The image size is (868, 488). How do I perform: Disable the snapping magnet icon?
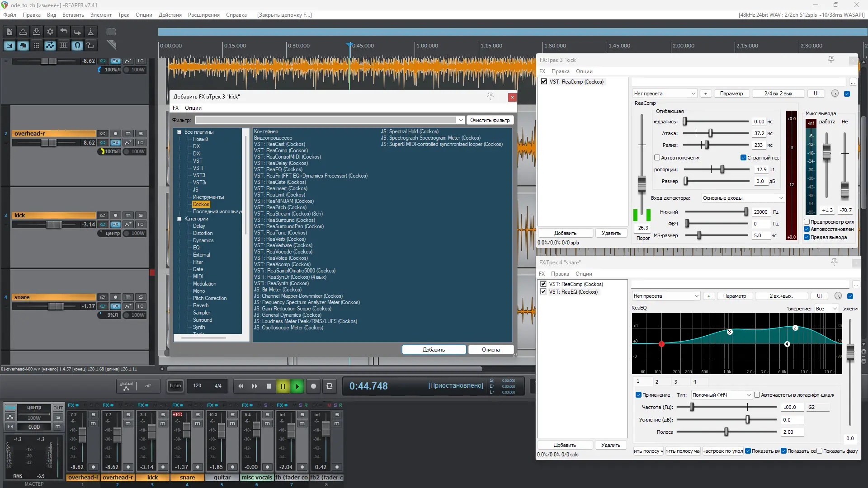(x=77, y=45)
